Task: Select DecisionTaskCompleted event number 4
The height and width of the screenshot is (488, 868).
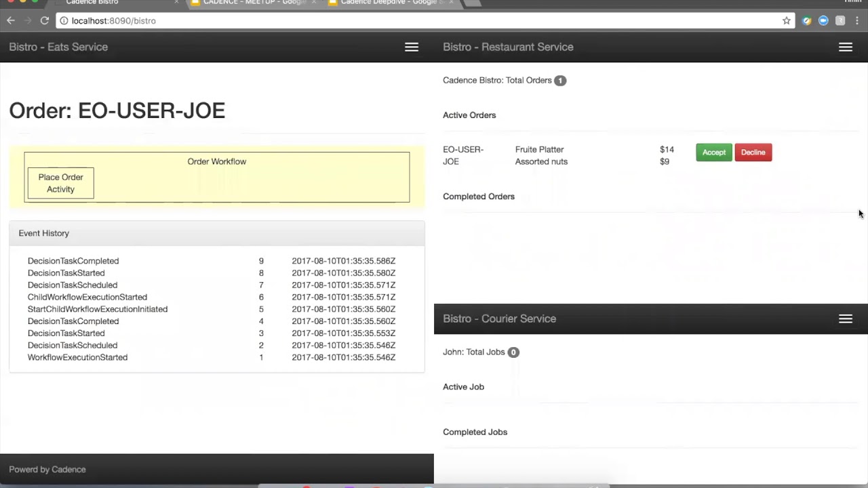Action: click(x=73, y=321)
